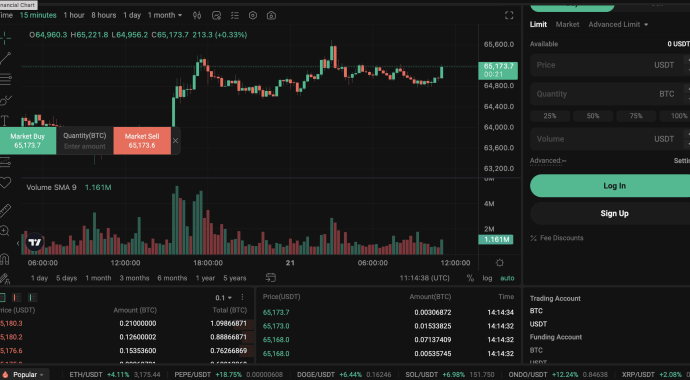Open the 0.1 order book precision dropdown
This screenshot has height=380, width=690.
[x=224, y=298]
